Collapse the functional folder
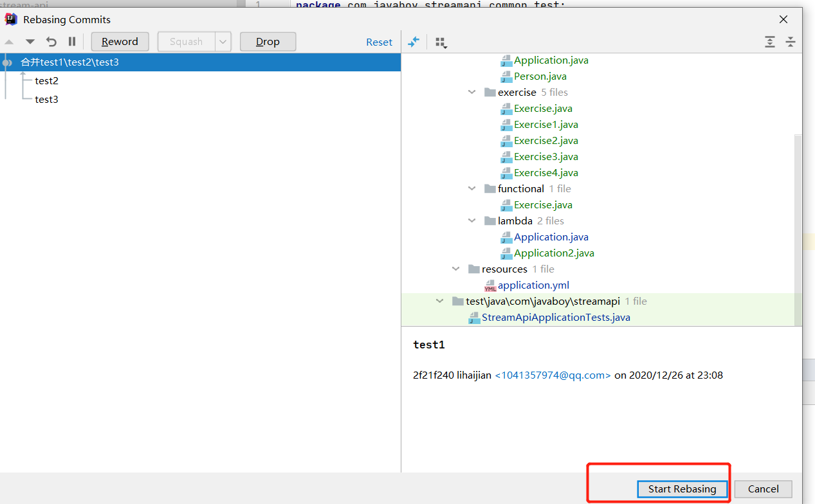The height and width of the screenshot is (504, 815). 472,188
